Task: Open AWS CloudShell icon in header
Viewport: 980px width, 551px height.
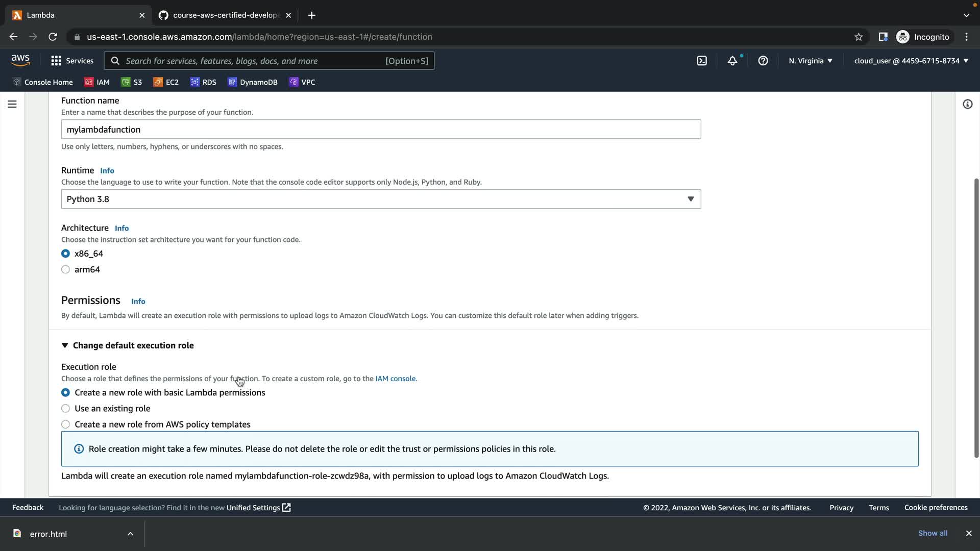Action: tap(702, 61)
